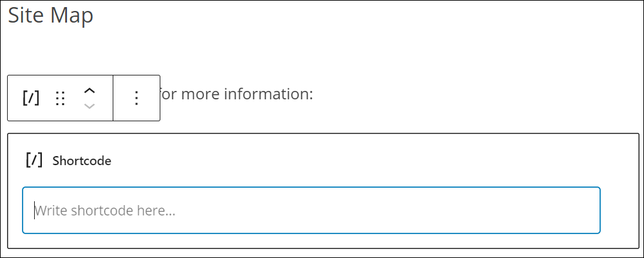This screenshot has width=644, height=258.
Task: Click blank margin right of the shortcode input
Action: point(620,210)
